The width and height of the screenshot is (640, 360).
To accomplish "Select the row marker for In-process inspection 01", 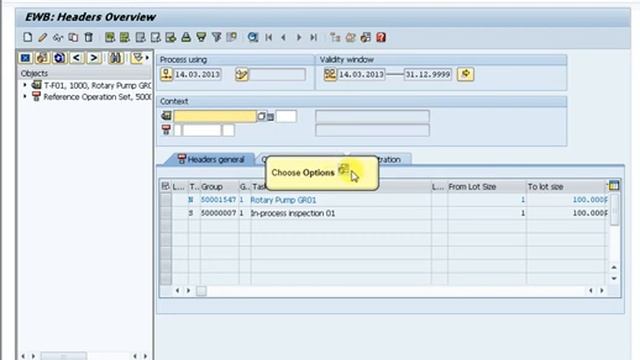I will 165,213.
